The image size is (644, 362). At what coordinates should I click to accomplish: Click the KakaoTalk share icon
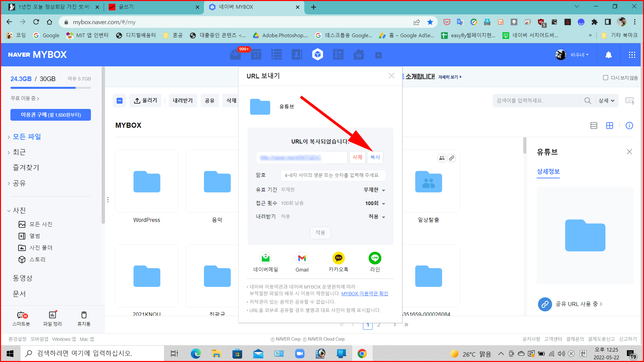click(338, 258)
